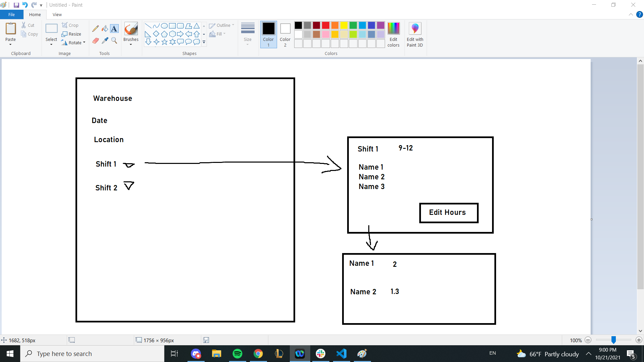Open Spotify from the taskbar
The image size is (644, 362).
237,354
